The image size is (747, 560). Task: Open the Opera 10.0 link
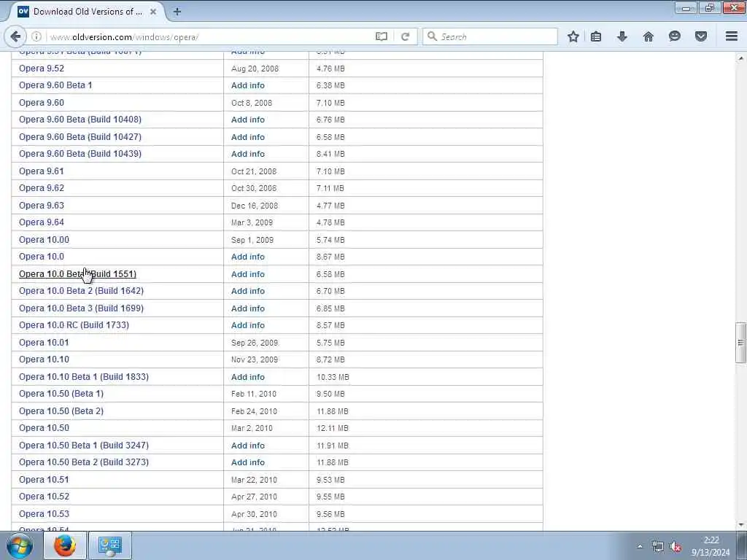click(42, 257)
